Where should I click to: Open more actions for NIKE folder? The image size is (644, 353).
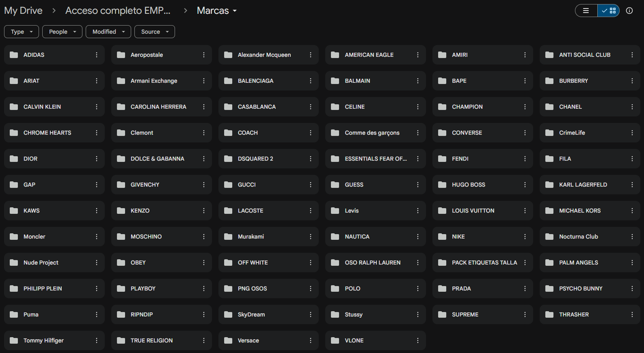(x=525, y=237)
